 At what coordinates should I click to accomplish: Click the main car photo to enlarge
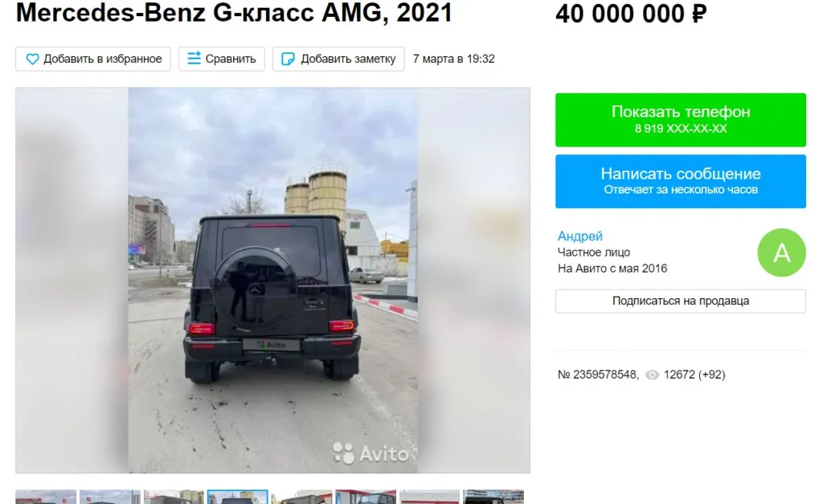point(273,281)
